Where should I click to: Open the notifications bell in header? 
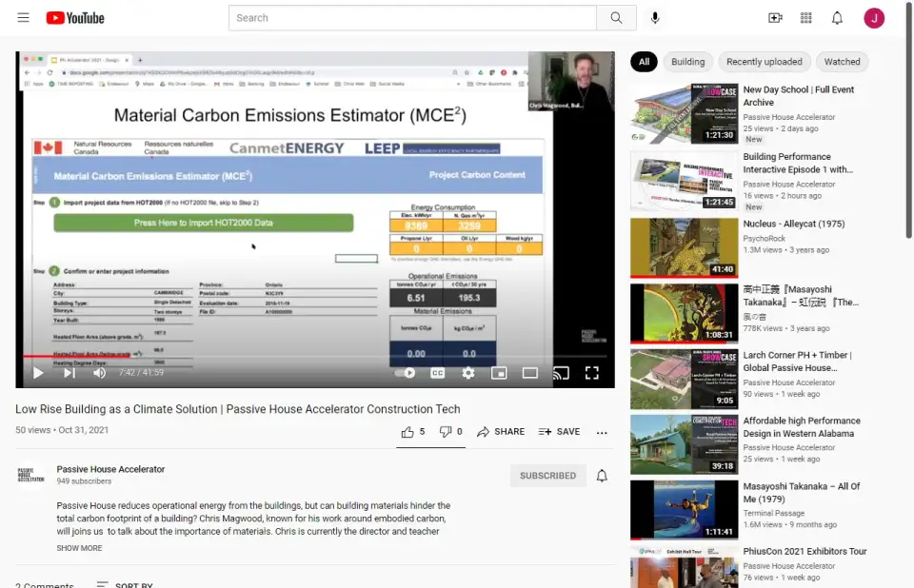point(837,18)
